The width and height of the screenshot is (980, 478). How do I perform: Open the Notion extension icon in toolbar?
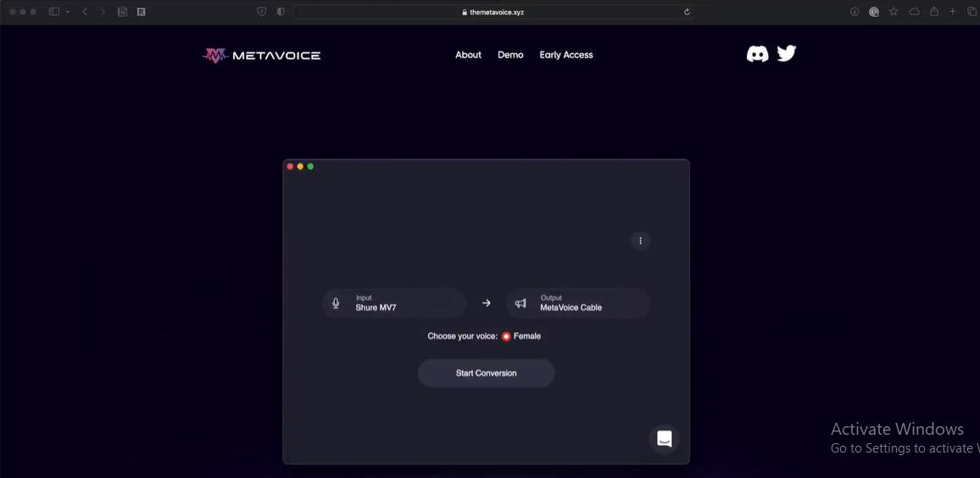coord(122,12)
